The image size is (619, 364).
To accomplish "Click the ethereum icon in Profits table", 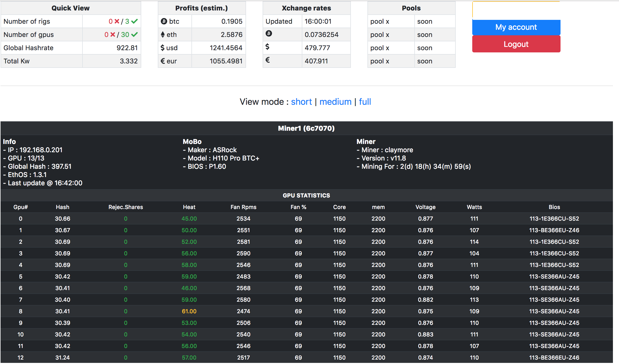I will (163, 34).
